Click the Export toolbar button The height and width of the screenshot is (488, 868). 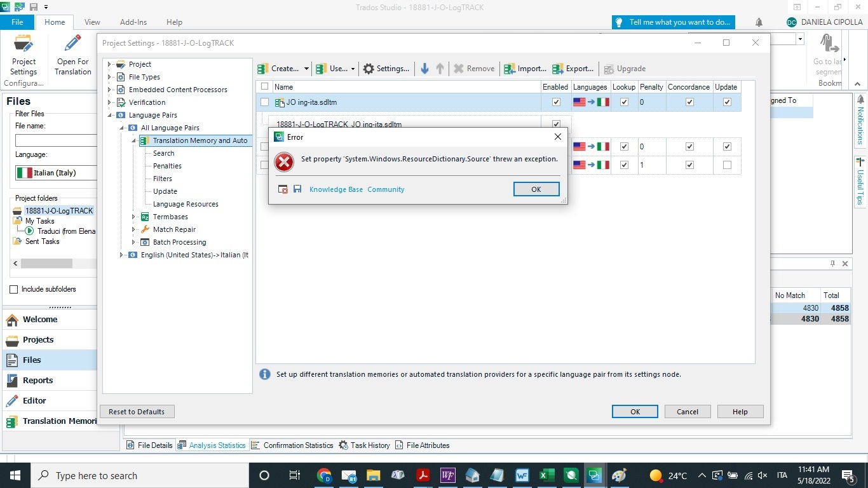[573, 69]
